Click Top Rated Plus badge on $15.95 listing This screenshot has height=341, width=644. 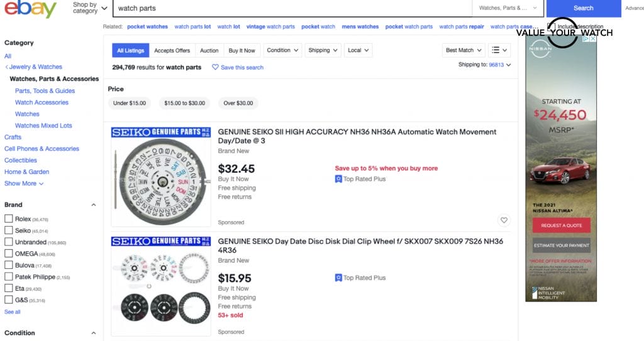(360, 278)
